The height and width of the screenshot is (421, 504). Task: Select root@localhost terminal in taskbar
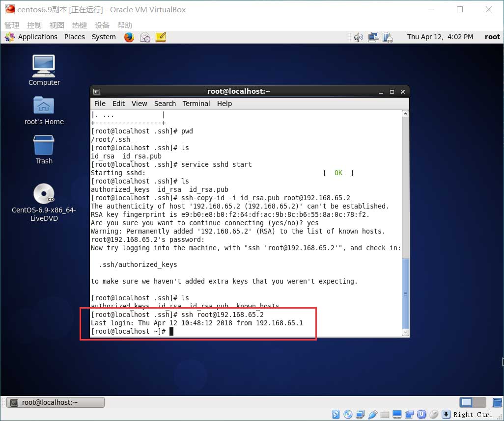coord(56,402)
